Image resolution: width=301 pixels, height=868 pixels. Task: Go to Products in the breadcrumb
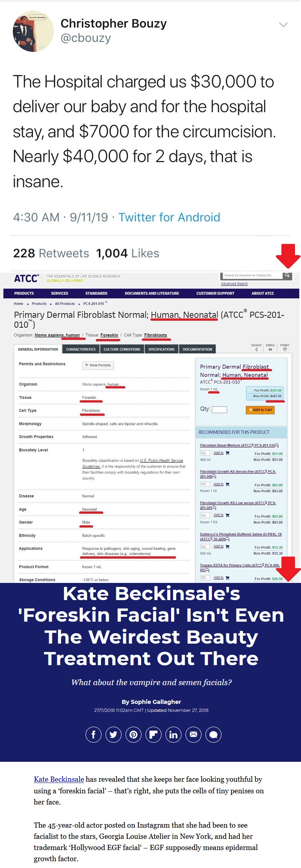(39, 304)
